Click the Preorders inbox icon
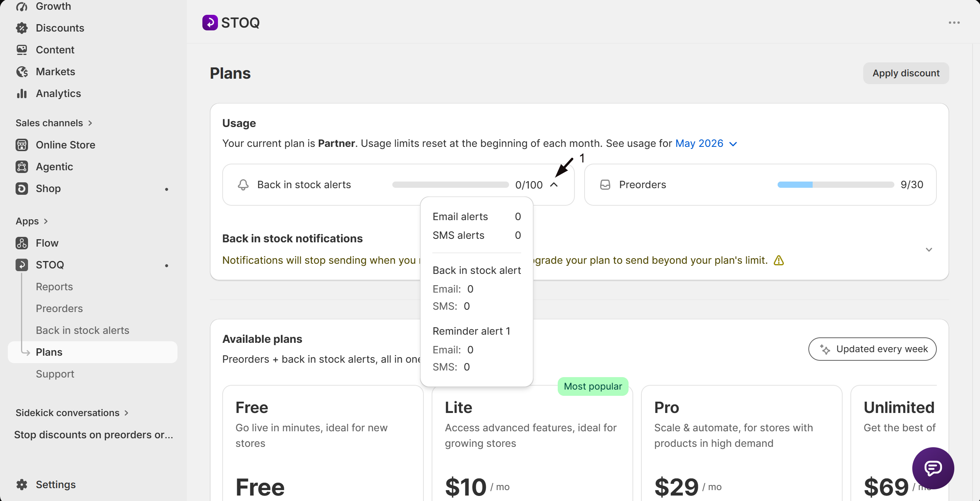 [605, 185]
